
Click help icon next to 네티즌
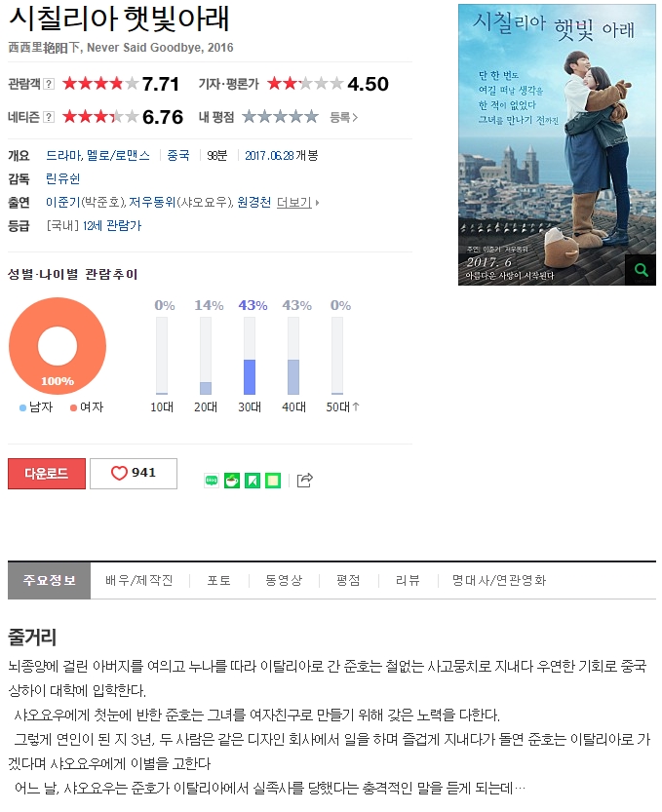tap(49, 117)
